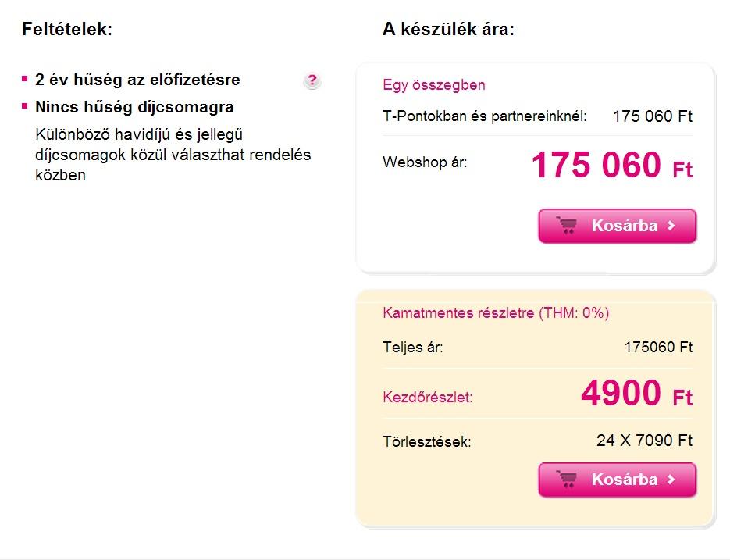
Task: Click the 'Feltételek:' heading
Action: pos(67,29)
